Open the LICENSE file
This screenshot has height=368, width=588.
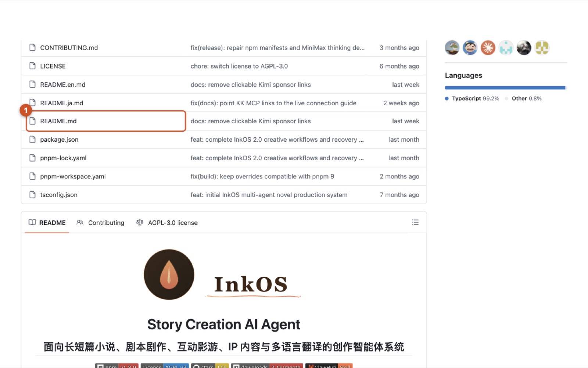click(x=53, y=66)
